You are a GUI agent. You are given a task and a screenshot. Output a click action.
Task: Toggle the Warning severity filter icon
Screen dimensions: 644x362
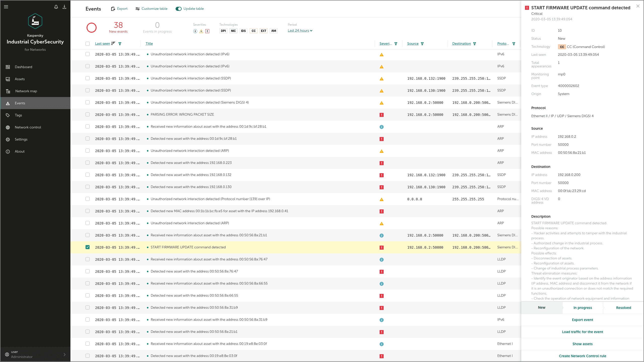(201, 31)
